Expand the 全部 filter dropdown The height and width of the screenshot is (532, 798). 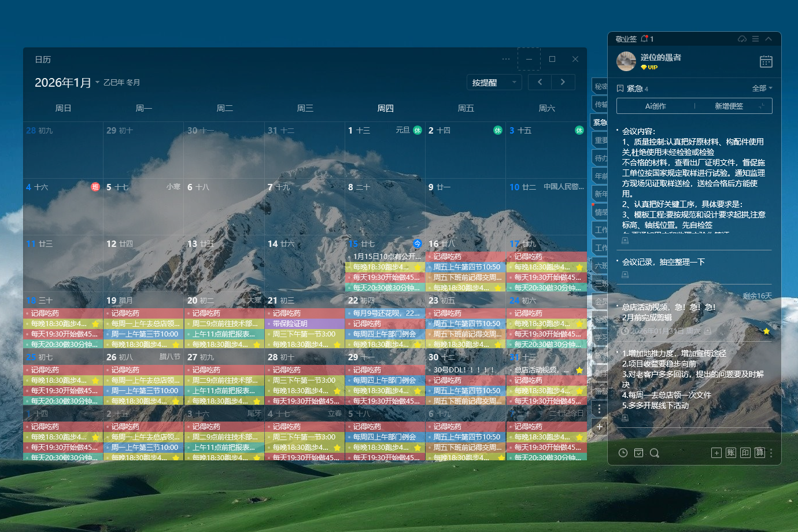(762, 88)
